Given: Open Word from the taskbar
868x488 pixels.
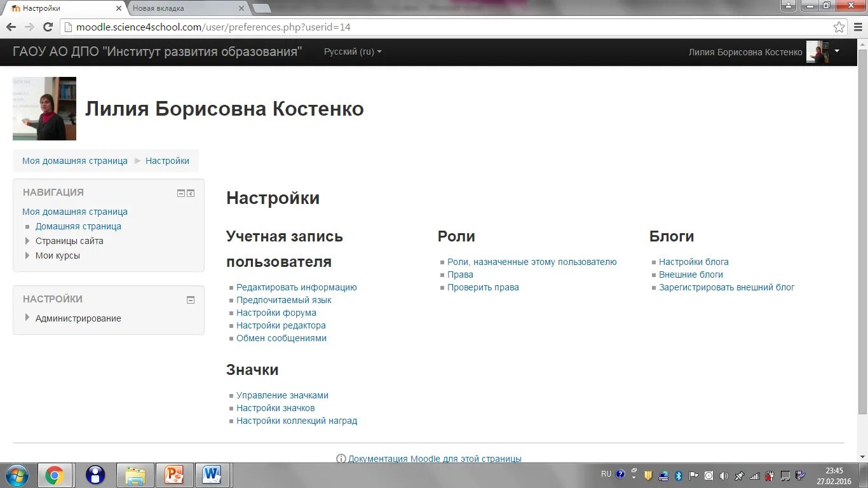Looking at the screenshot, I should coord(212,475).
